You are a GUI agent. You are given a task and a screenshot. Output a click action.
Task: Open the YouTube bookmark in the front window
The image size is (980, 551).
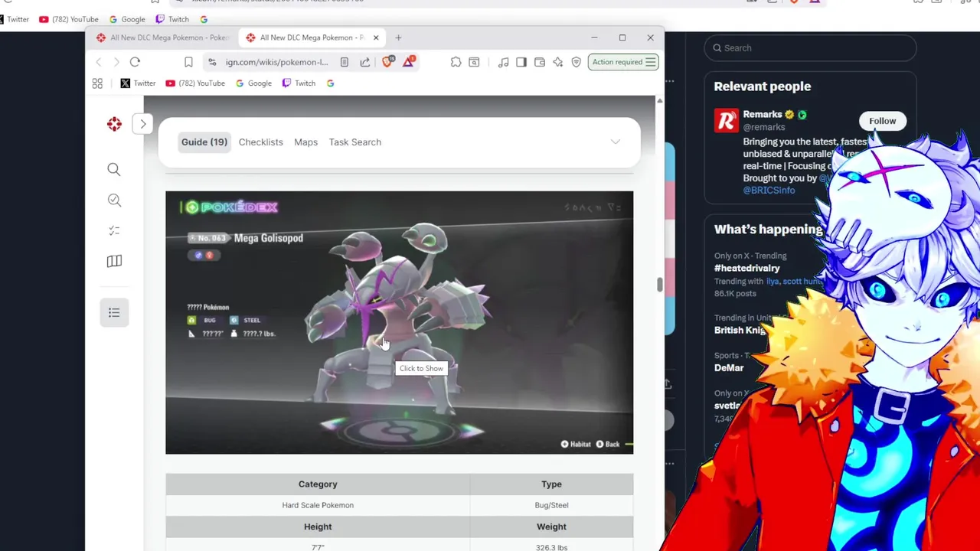pyautogui.click(x=195, y=83)
